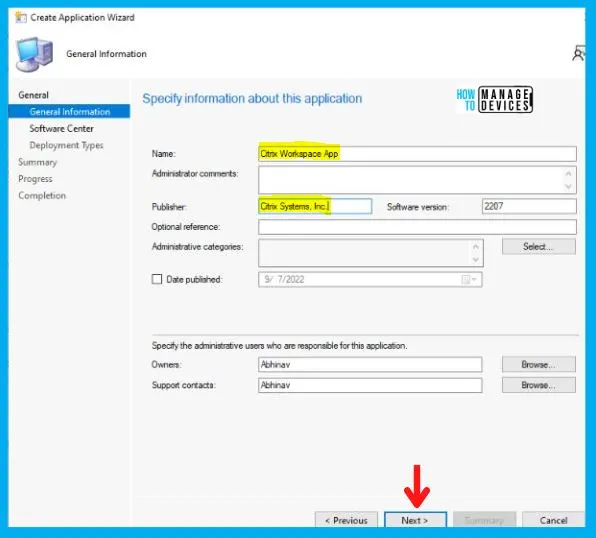This screenshot has width=596, height=538.
Task: Click the 'Specify the administrative users' instruction text
Action: pos(279,346)
